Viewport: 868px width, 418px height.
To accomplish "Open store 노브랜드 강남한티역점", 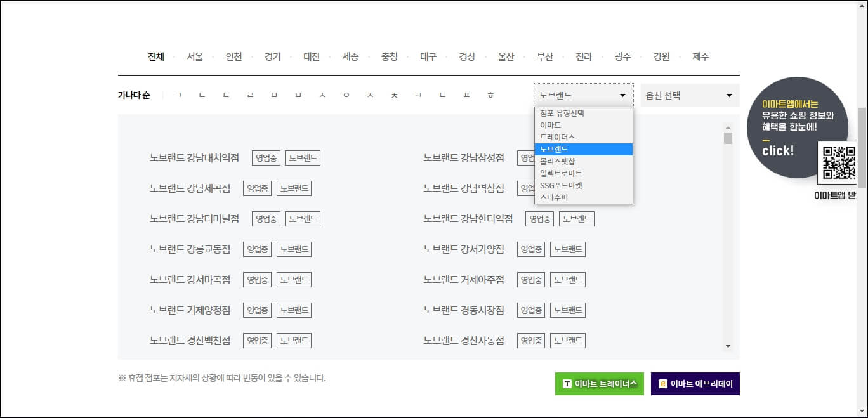I will pyautogui.click(x=468, y=219).
